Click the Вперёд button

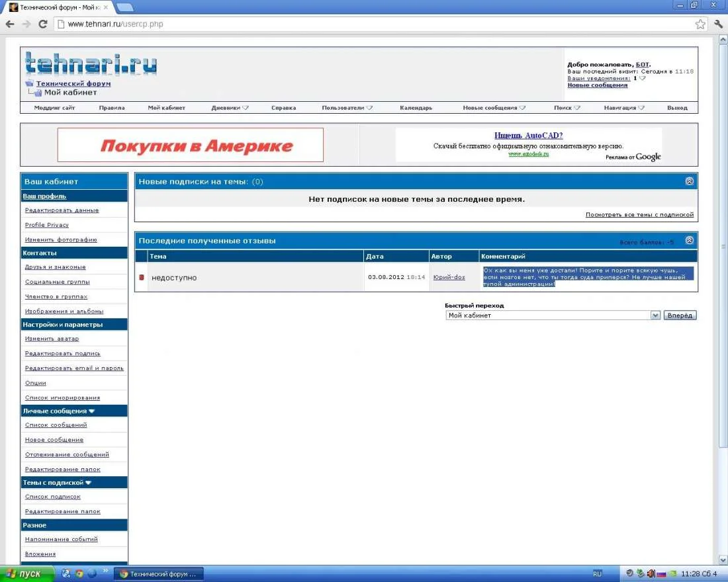(x=680, y=315)
